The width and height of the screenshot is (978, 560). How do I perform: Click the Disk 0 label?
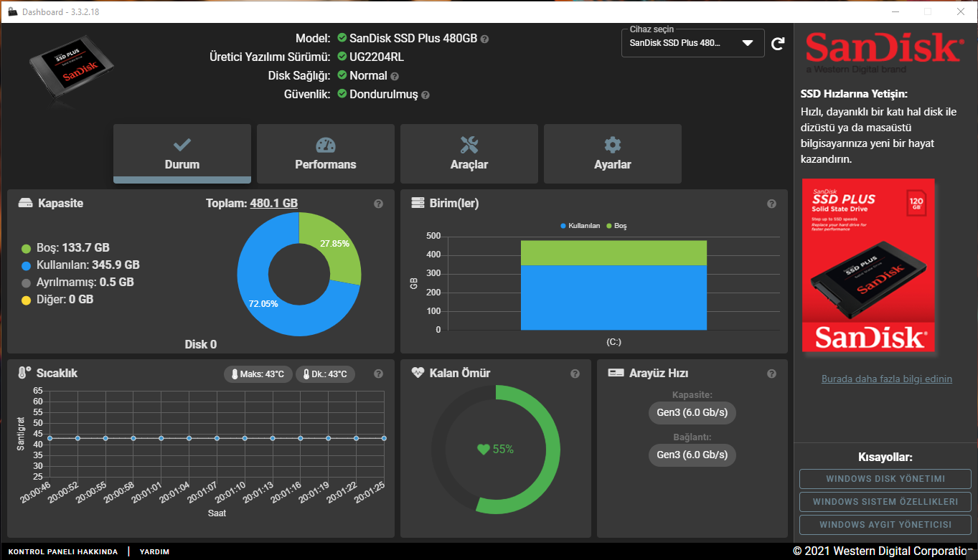[x=201, y=344]
